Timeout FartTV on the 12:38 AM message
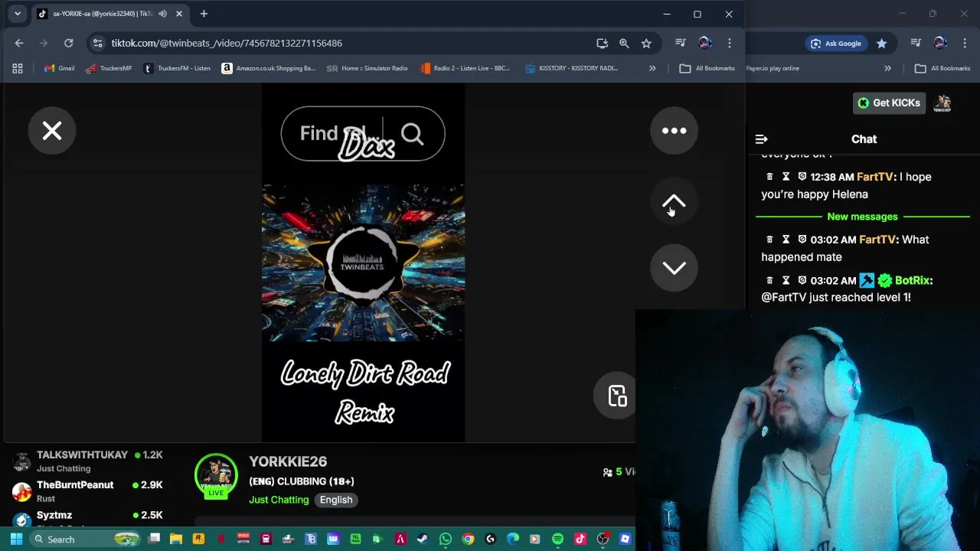Screen dimensions: 980x551 coord(786,177)
